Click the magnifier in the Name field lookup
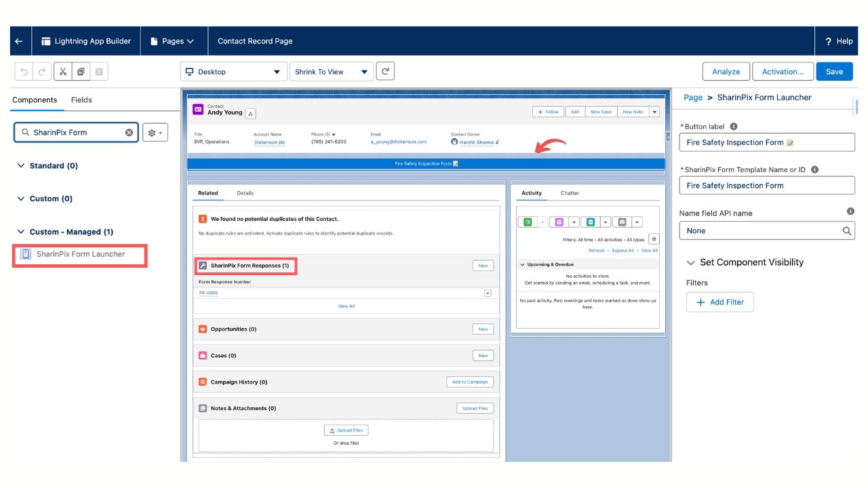 [x=847, y=230]
